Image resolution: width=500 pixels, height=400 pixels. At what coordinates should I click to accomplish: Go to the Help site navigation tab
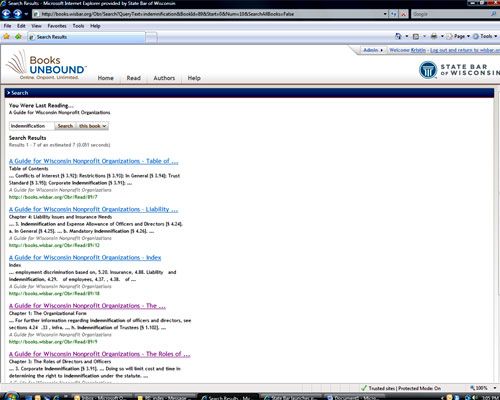click(194, 78)
